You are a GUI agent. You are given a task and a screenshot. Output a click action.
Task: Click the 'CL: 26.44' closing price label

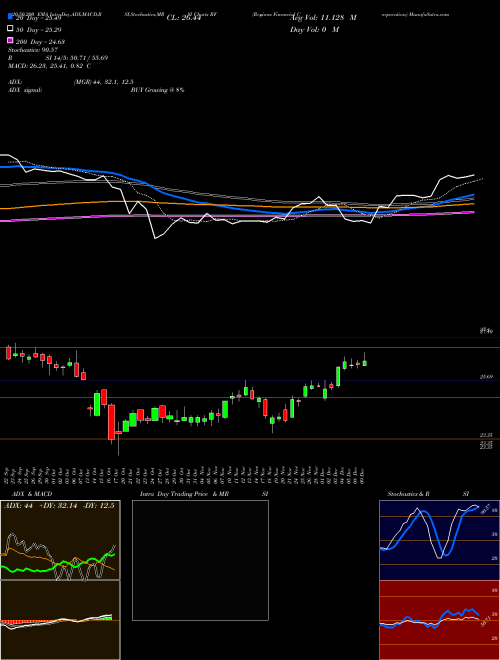point(184,18)
